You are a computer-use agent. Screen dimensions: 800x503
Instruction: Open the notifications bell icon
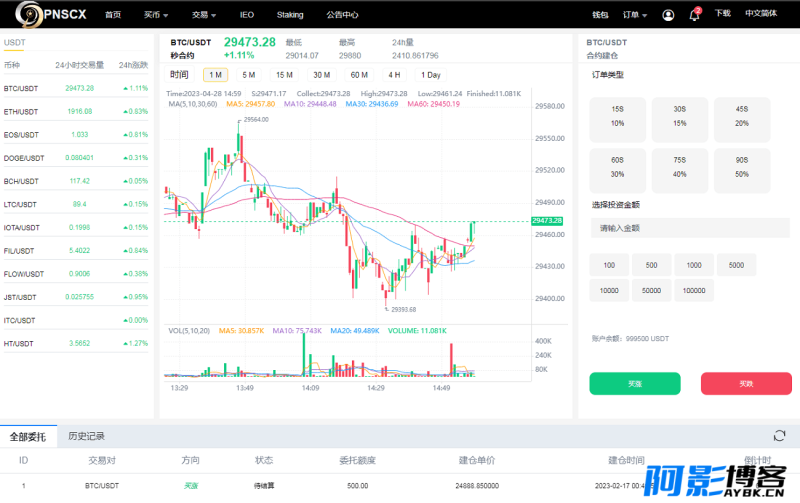pos(694,14)
